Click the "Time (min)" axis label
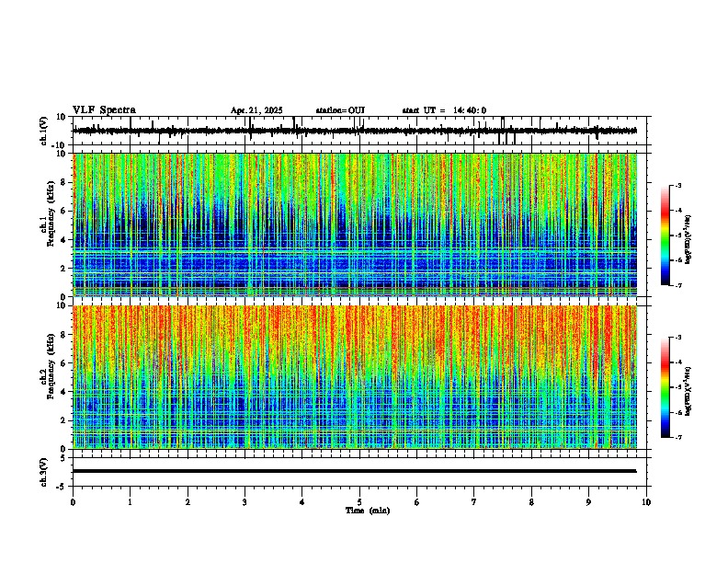Screen dimensions: 728x563 pos(368,511)
